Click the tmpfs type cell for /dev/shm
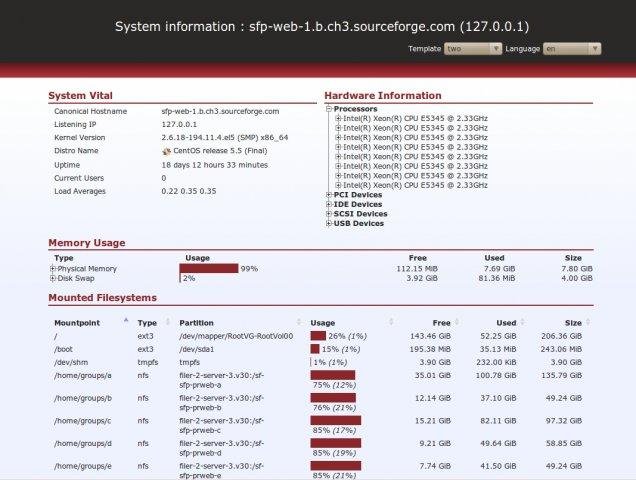 coord(148,362)
